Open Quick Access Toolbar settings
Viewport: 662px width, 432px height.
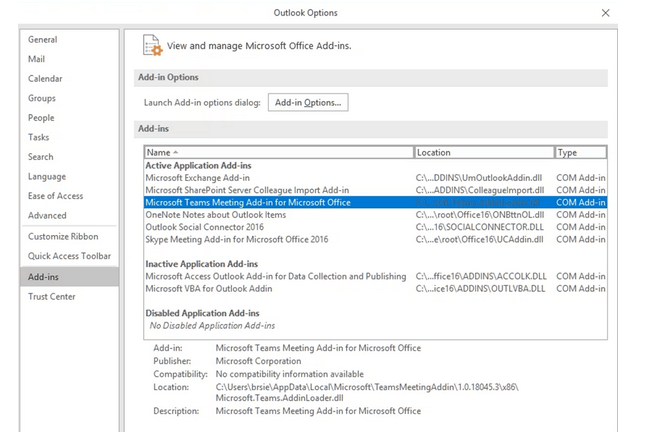(69, 256)
